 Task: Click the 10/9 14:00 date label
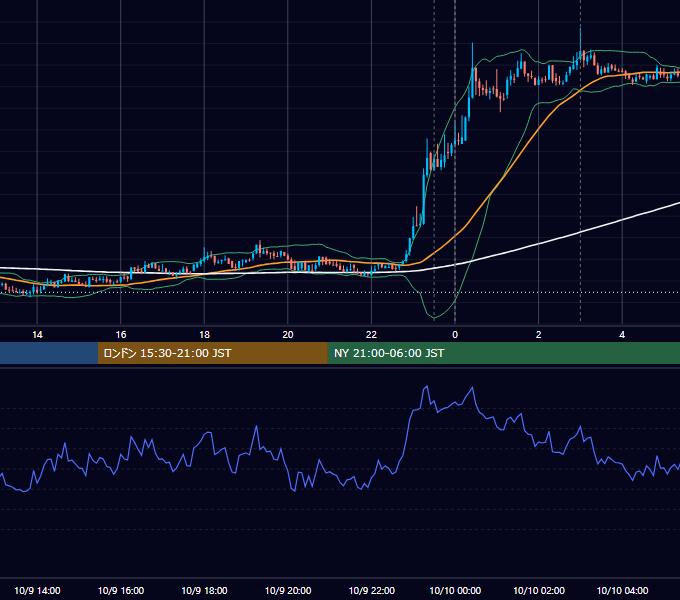pyautogui.click(x=37, y=590)
